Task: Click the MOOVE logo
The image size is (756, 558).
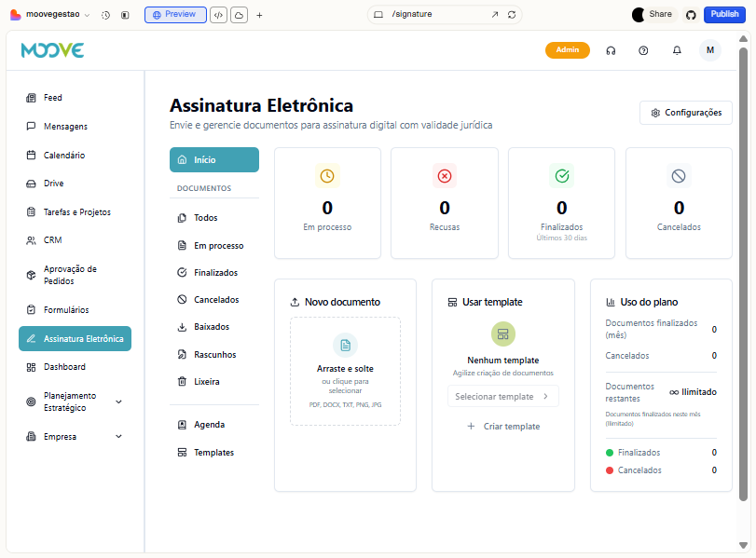Action: [52, 50]
